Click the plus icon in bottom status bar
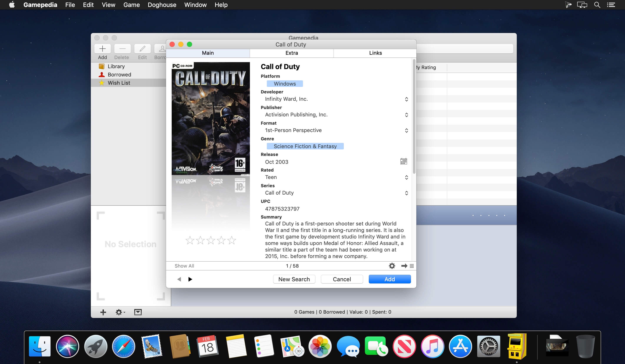This screenshot has height=364, width=625. click(103, 312)
